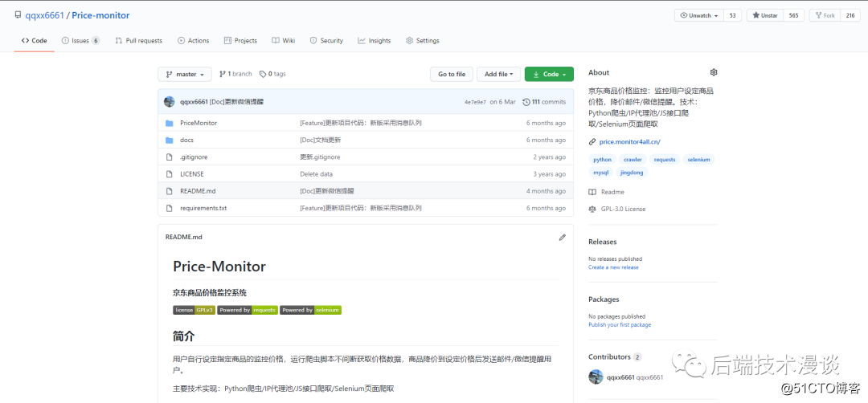Open the price.monitor4all.cn link
The height and width of the screenshot is (403, 868).
(629, 142)
